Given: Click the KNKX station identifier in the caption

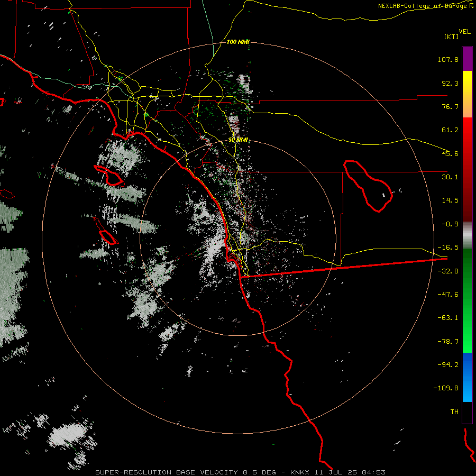Looking at the screenshot, I should [300, 472].
